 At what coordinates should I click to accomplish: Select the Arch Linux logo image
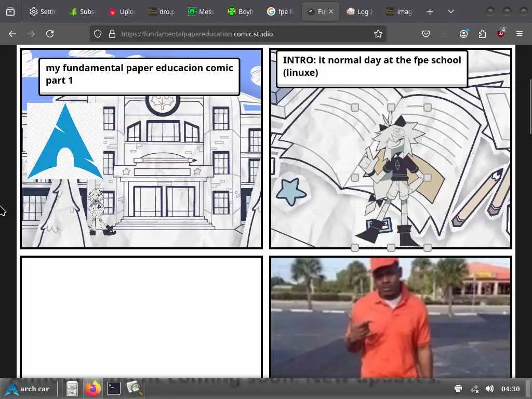pyautogui.click(x=64, y=141)
